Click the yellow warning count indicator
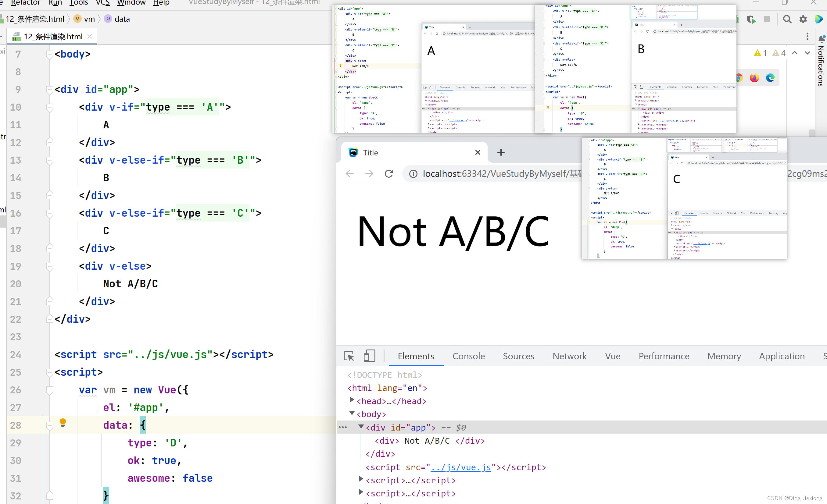 click(760, 53)
